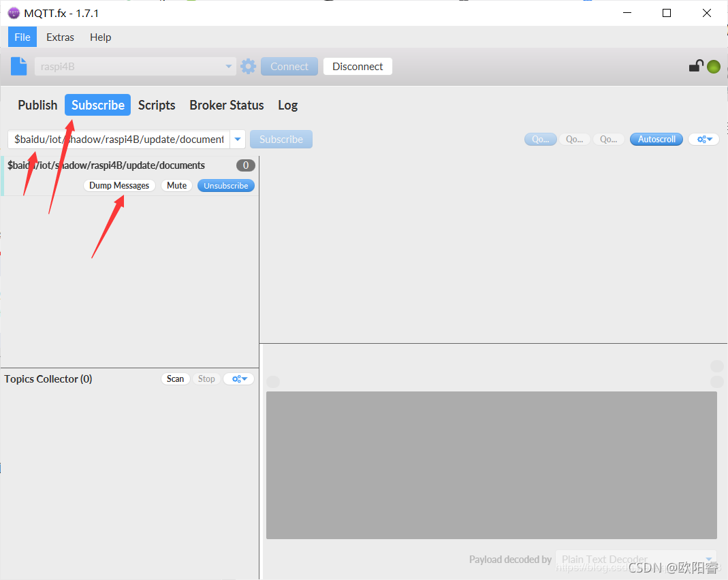Open the Help menu
This screenshot has height=580, width=728.
(100, 37)
